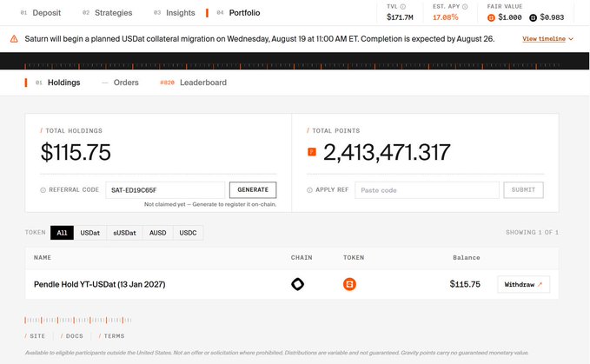
Task: Click the $1.000 fair value
Action: 510,17
